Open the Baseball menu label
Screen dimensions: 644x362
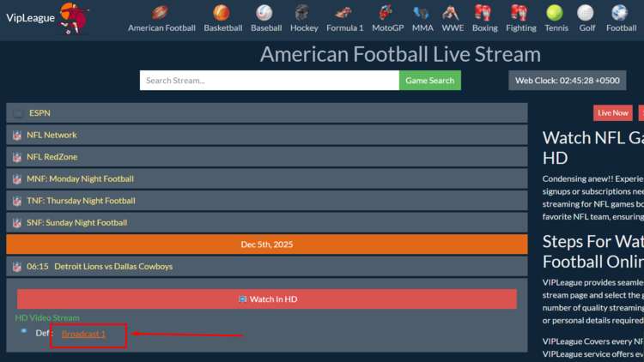coord(266,28)
